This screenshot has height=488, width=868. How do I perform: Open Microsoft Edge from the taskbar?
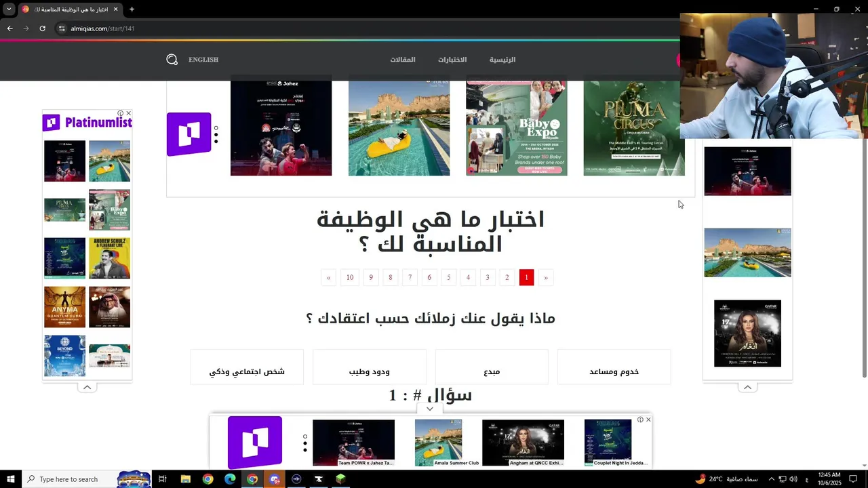[230, 479]
